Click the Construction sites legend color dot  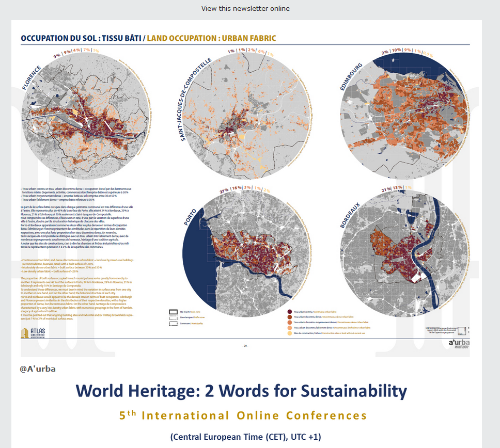(289, 333)
